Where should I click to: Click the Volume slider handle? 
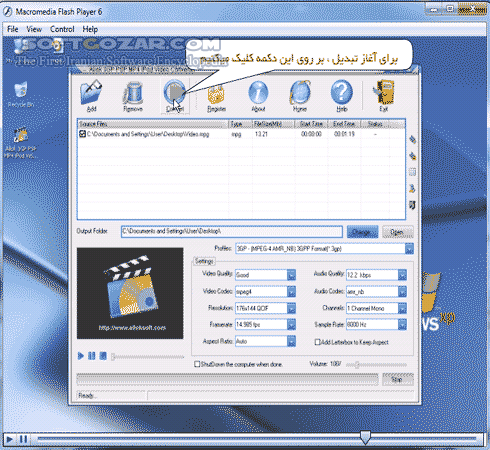[x=357, y=364]
